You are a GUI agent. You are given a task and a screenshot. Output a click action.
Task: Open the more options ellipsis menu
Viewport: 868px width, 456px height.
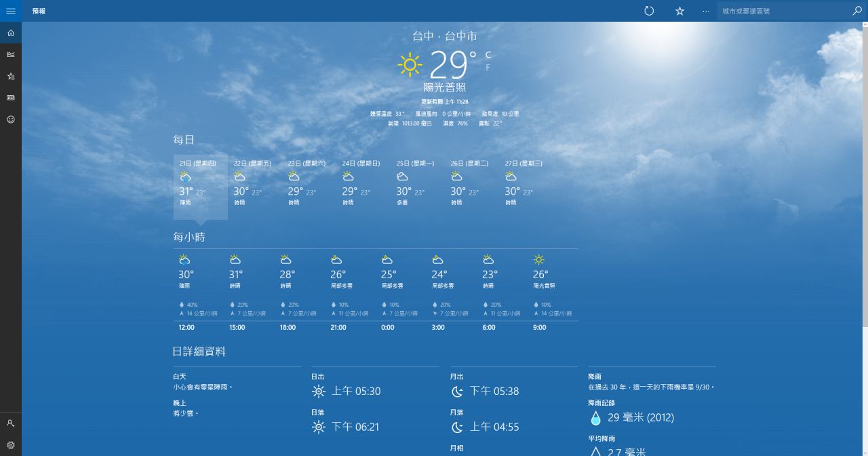point(706,11)
